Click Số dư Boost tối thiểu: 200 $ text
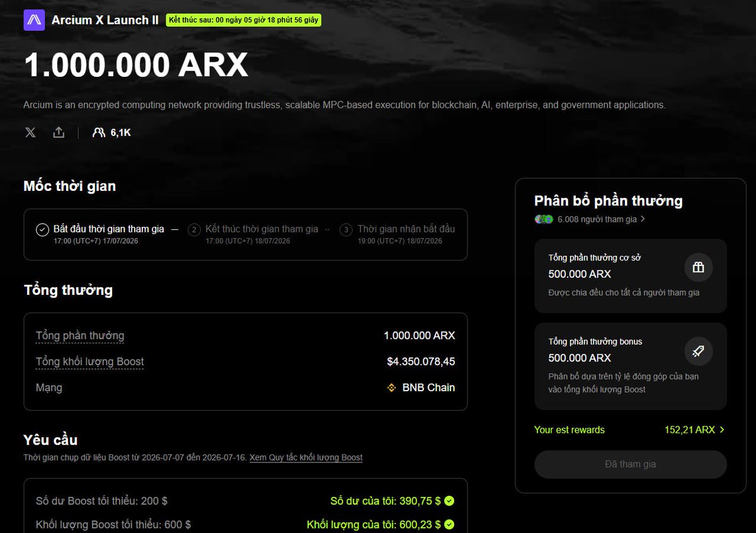756x533 pixels. coord(101,501)
